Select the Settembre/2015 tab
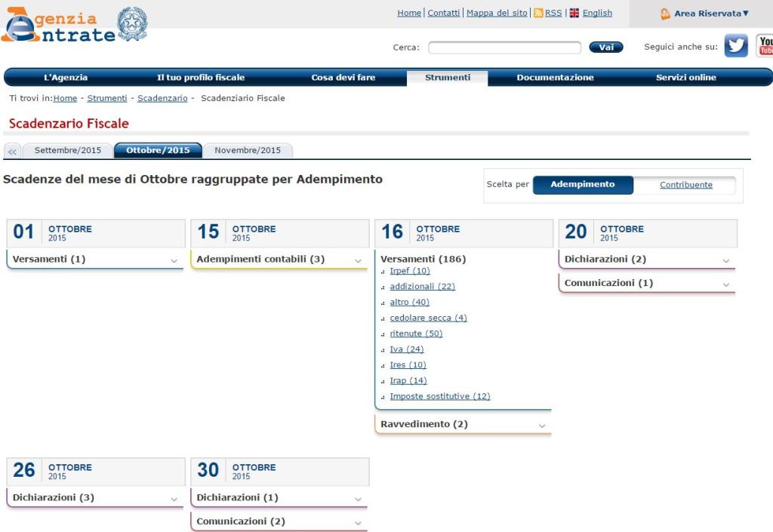 [x=67, y=151]
